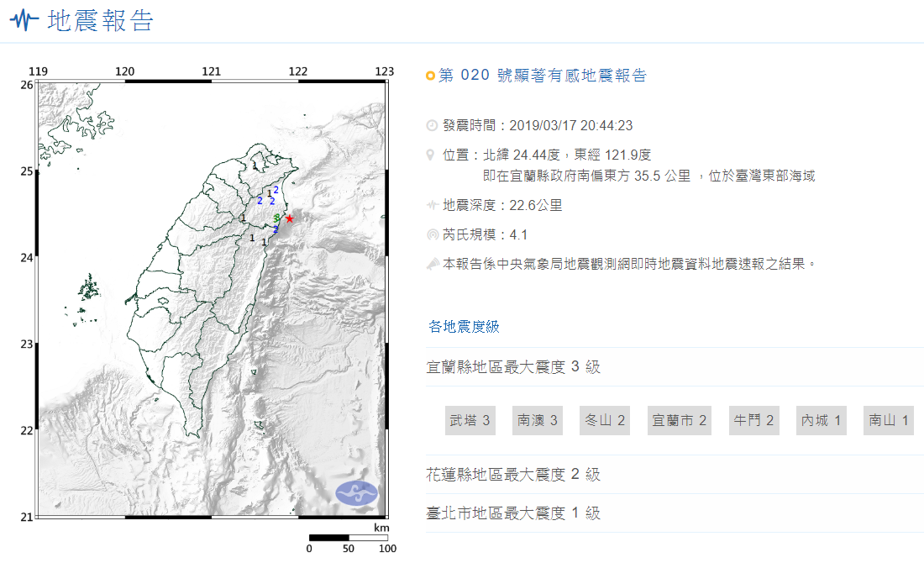Select the 內城 1 station chip
The image size is (924, 568).
822,420
